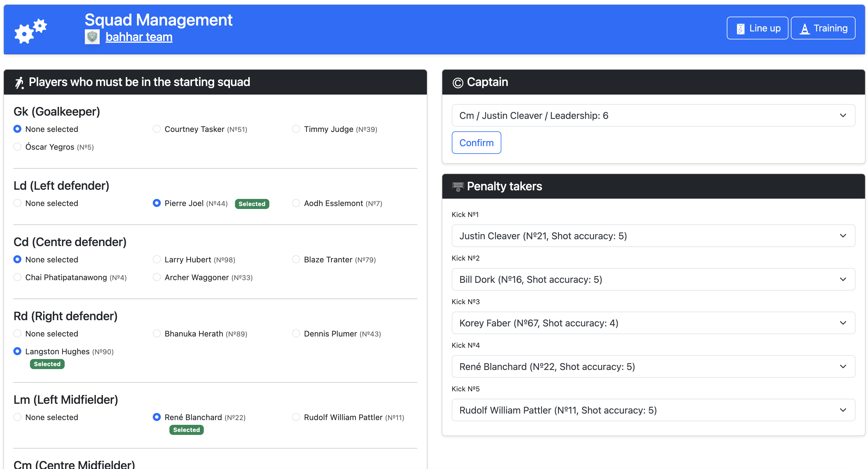The image size is (868, 469).
Task: Select Larry Hubert as centre defender
Action: point(157,259)
